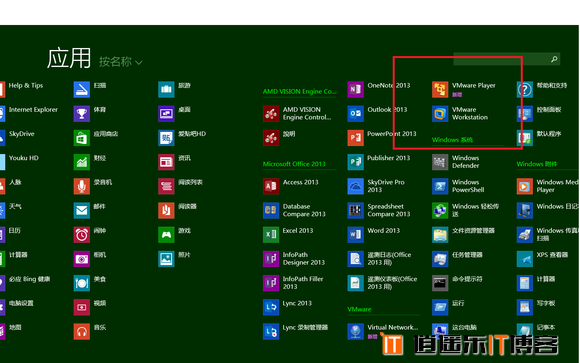The image size is (580, 363).
Task: Open 控制面板 control panel icon
Action: [x=525, y=114]
